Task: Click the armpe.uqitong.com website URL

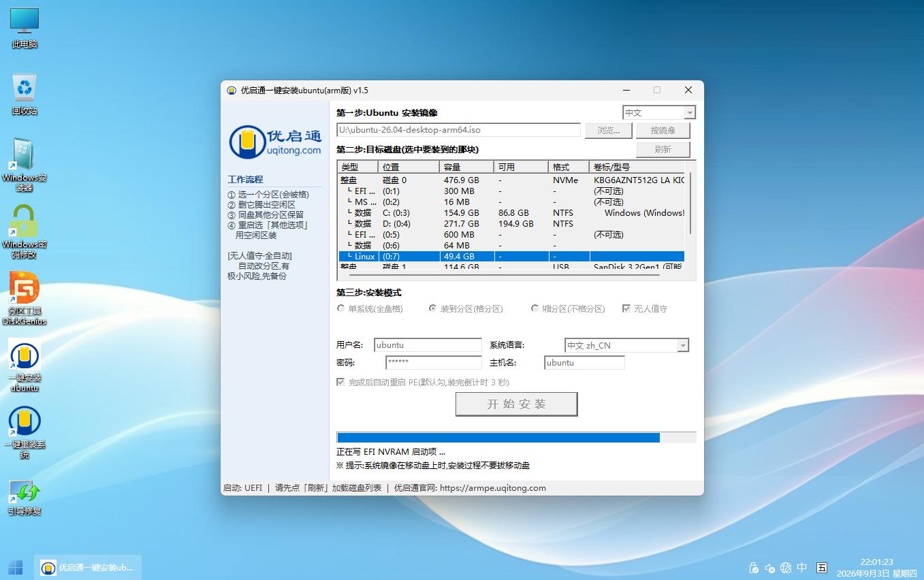Action: pos(493,488)
